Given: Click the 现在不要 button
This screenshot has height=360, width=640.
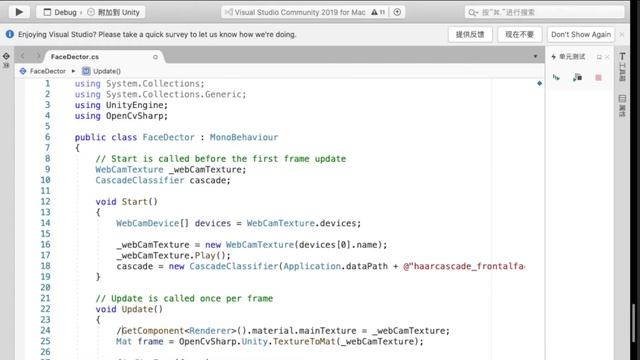Looking at the screenshot, I should [520, 35].
